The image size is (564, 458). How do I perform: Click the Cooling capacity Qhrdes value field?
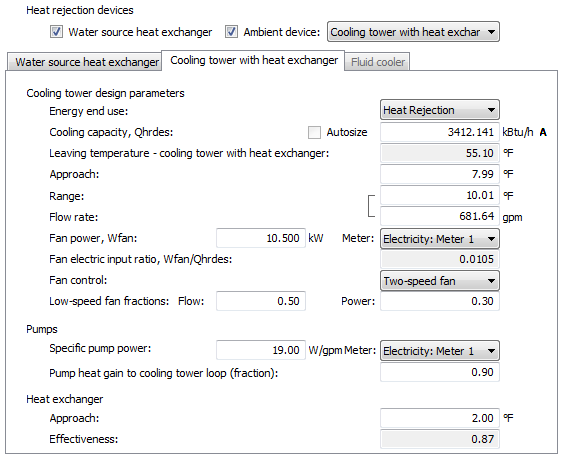(x=440, y=132)
